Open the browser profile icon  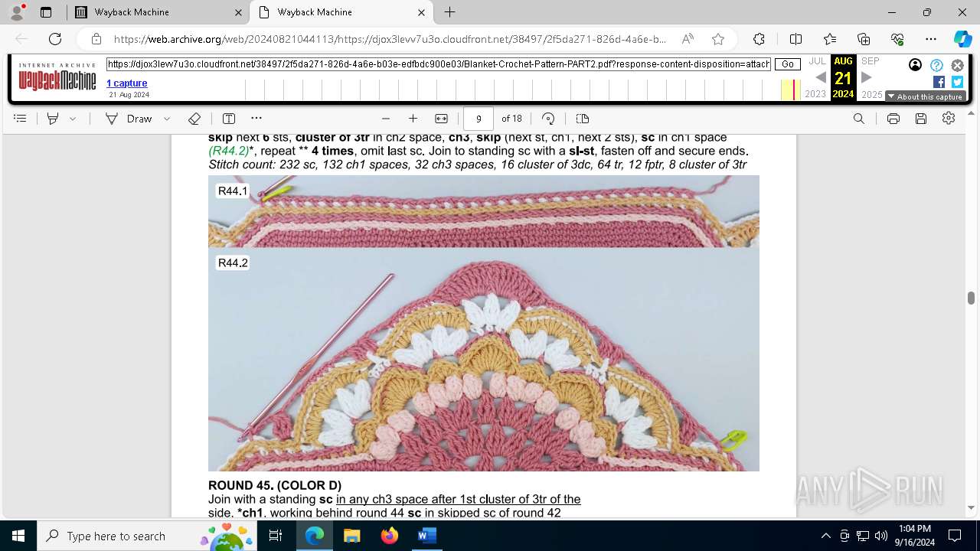(x=17, y=11)
